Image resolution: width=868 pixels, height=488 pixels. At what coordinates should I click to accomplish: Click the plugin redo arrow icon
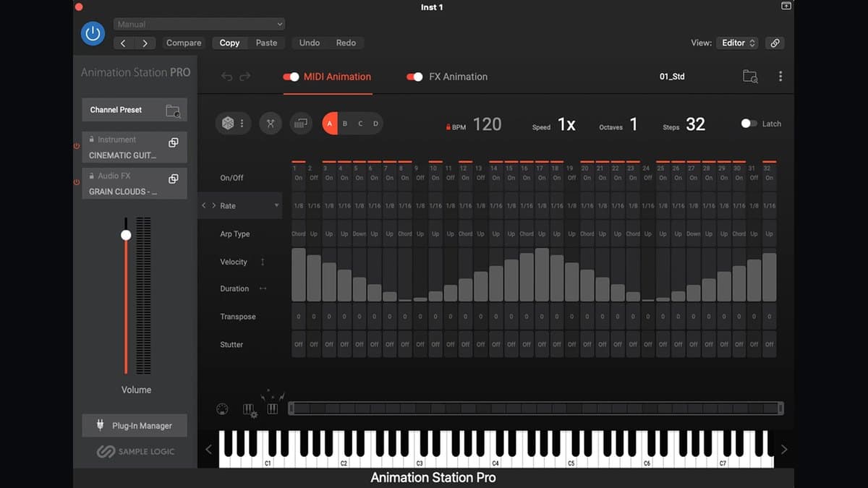[245, 77]
